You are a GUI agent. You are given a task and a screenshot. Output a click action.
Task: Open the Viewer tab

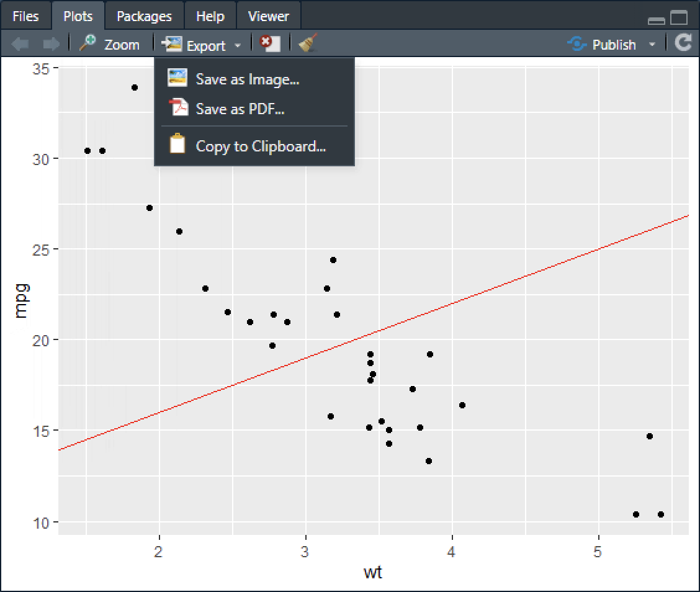coord(269,17)
